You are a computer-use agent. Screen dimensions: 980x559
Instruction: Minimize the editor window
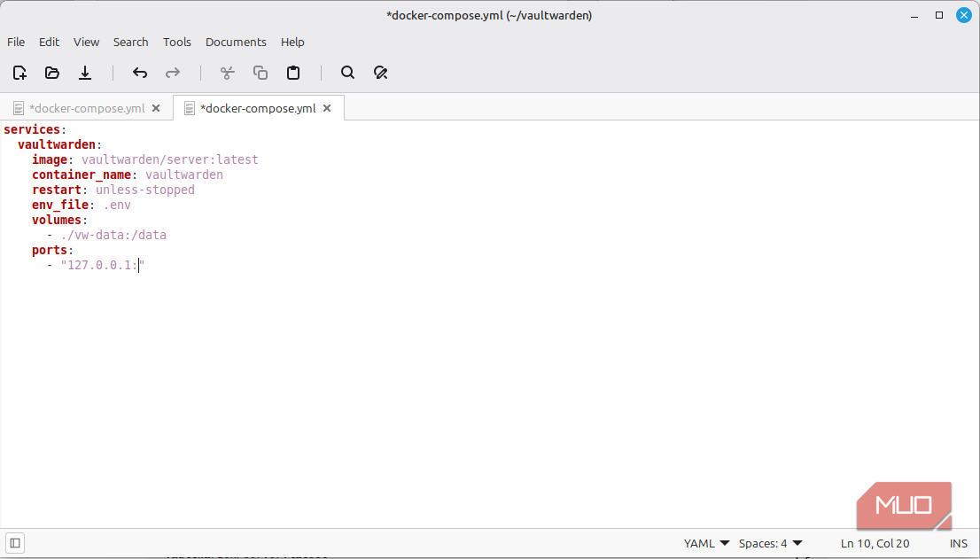click(914, 16)
